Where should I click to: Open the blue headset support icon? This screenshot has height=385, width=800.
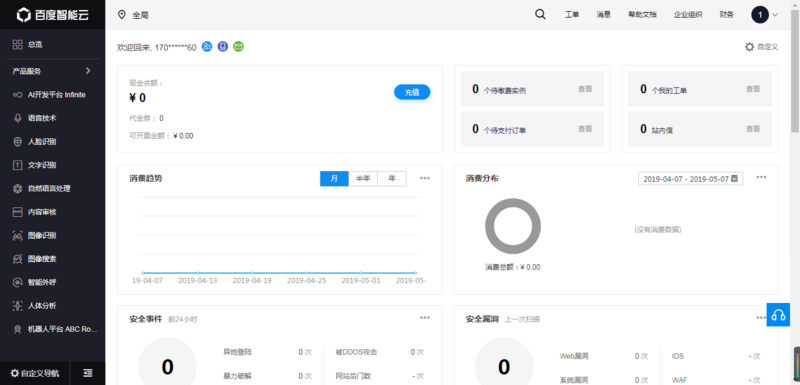[x=778, y=315]
